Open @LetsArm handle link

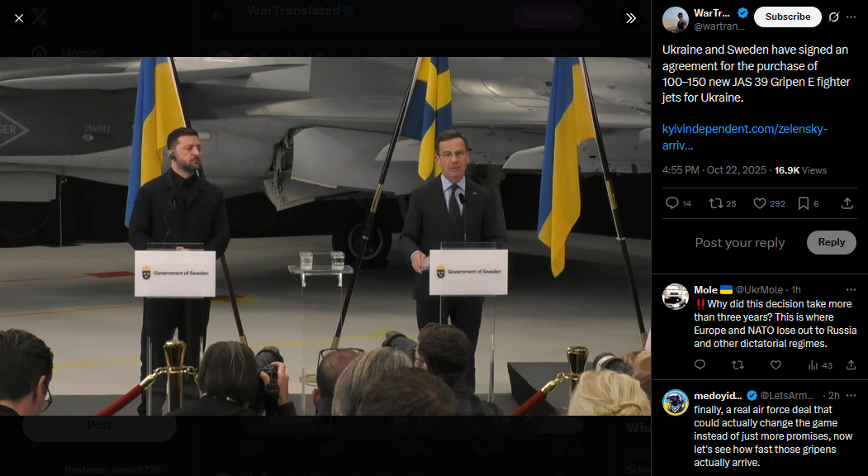[787, 396]
